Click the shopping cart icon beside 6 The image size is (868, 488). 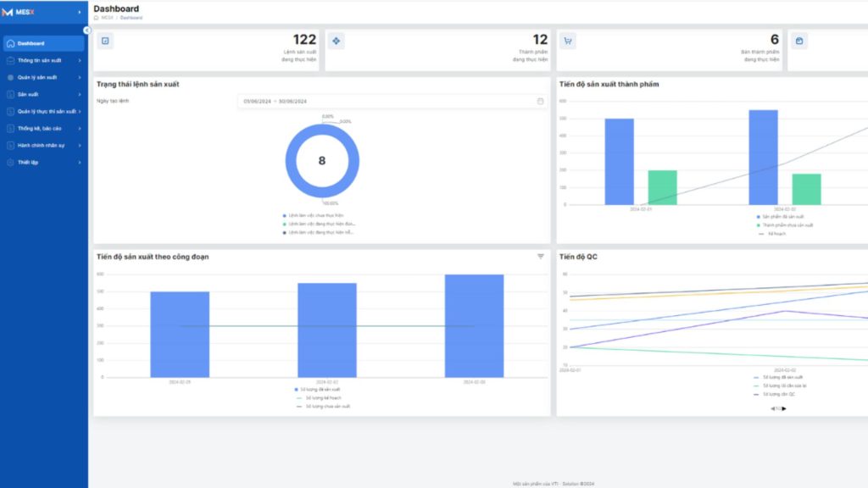tap(567, 41)
